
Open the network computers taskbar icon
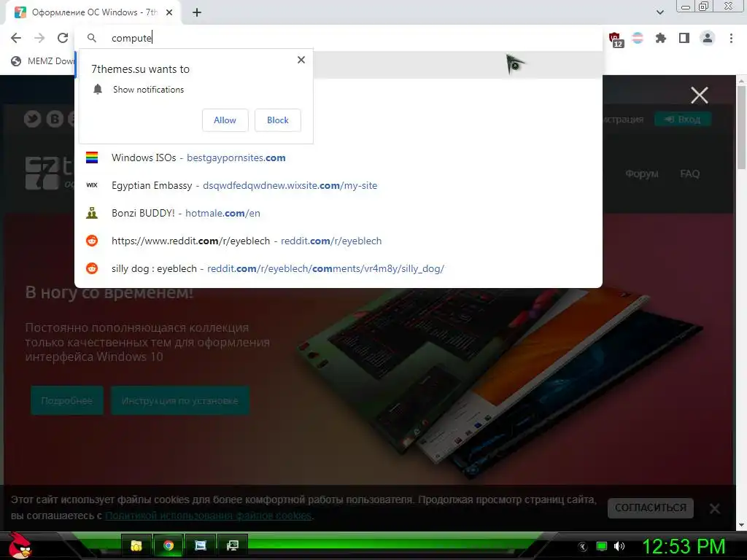click(233, 545)
